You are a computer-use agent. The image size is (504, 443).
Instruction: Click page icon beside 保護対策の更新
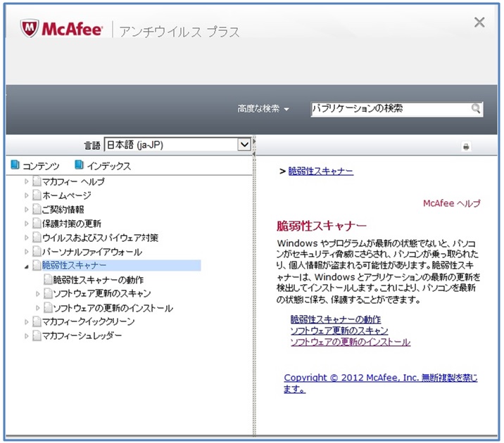click(37, 223)
